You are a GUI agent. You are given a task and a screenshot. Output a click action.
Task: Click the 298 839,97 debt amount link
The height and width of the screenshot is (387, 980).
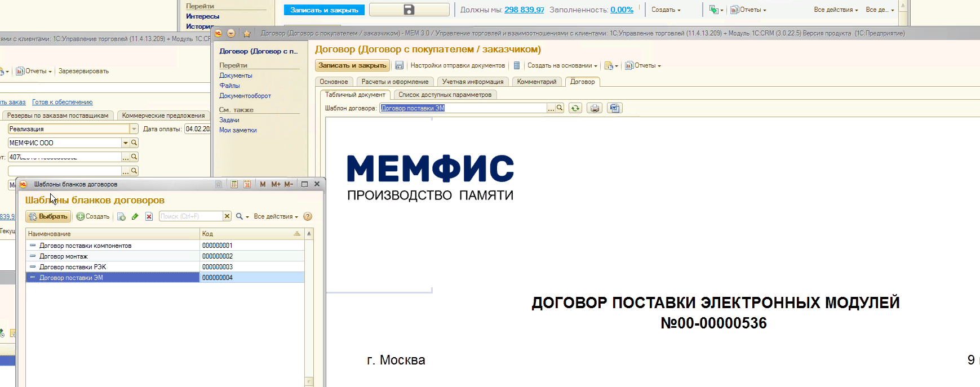[524, 10]
